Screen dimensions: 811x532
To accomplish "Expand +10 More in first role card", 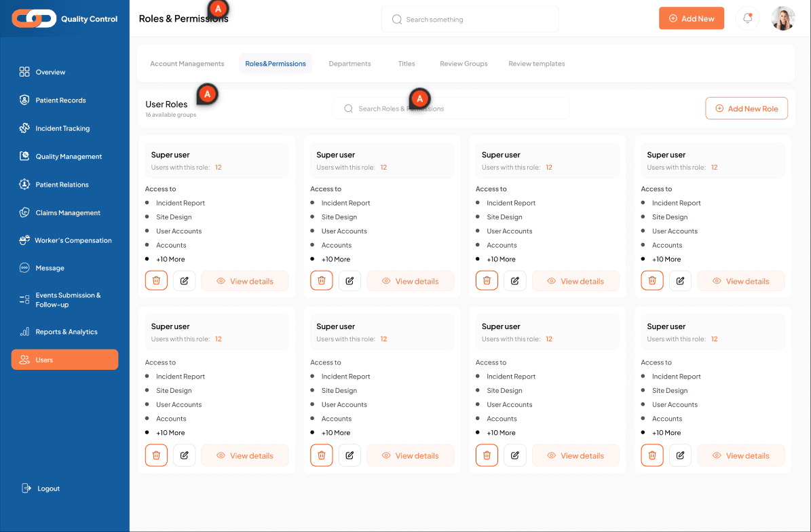I will pos(170,259).
